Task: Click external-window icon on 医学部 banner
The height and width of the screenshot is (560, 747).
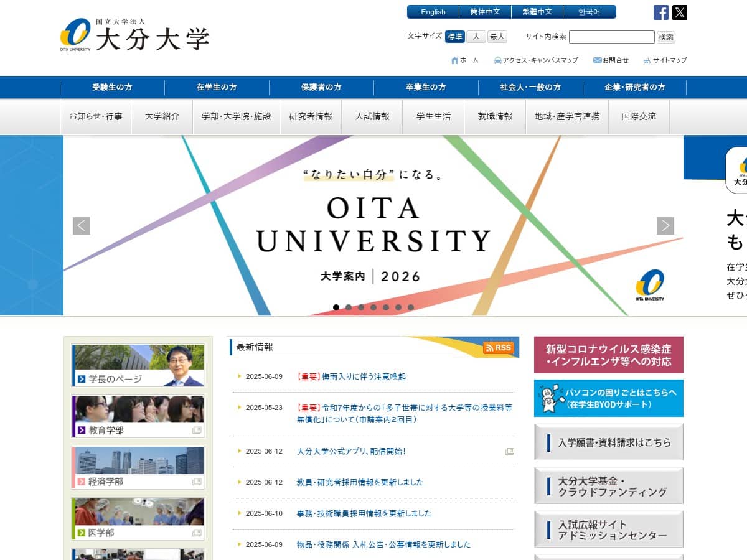Action: point(197,533)
